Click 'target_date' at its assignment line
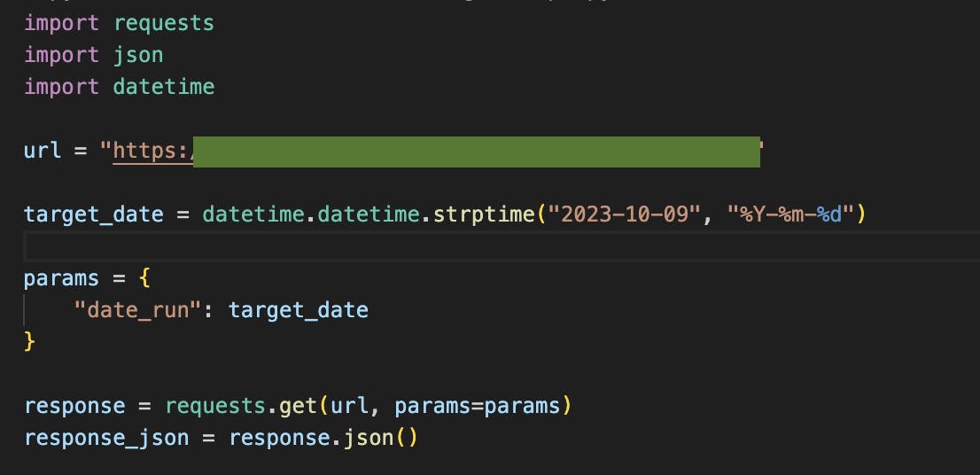Viewport: 980px width, 475px height. click(94, 215)
